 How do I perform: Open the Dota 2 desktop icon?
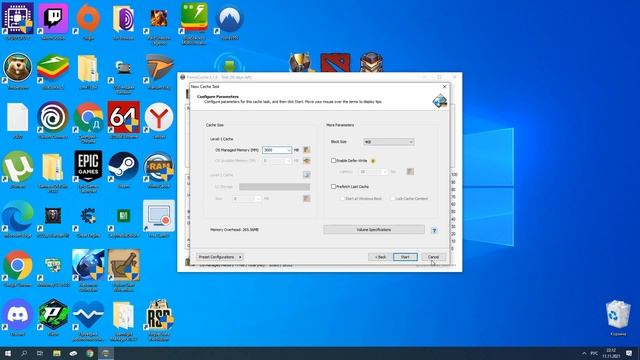point(335,63)
